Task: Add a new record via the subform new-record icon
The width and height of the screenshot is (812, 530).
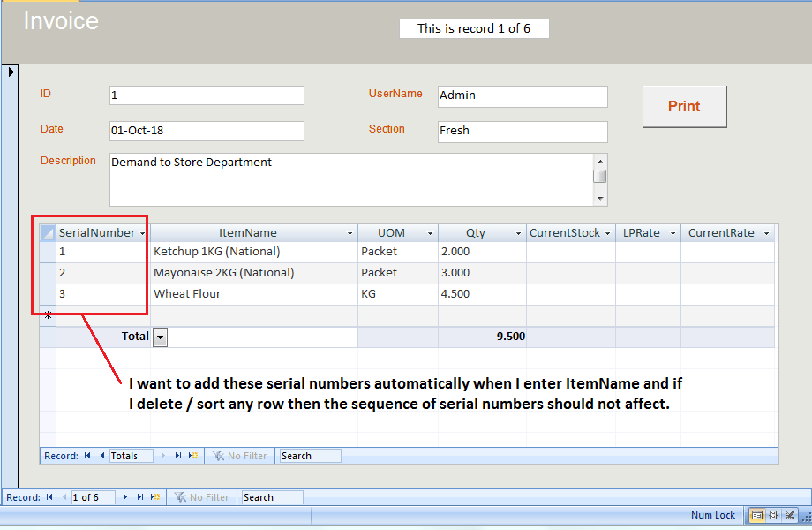Action: coord(192,456)
